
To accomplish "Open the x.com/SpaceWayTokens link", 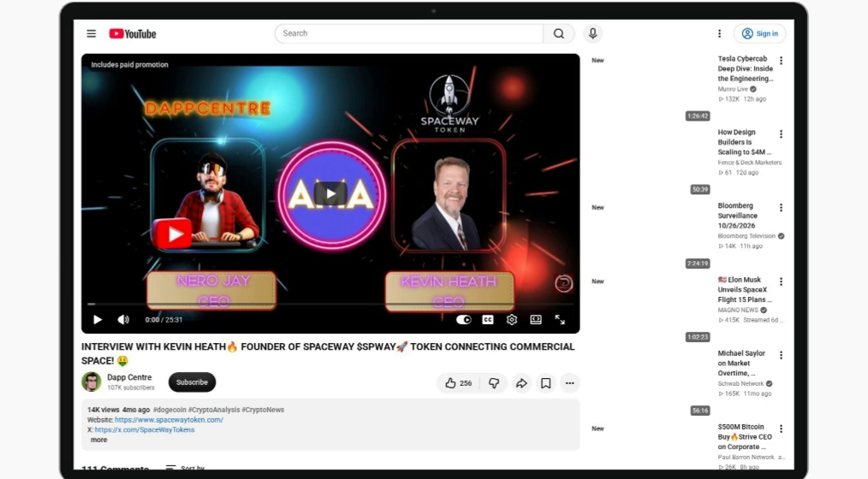I will [x=145, y=429].
